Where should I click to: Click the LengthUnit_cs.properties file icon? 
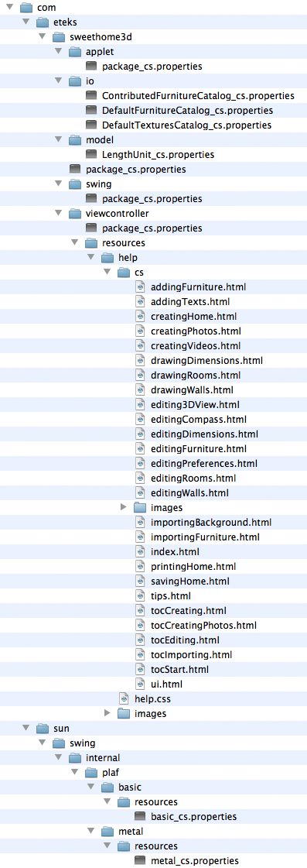(x=92, y=154)
